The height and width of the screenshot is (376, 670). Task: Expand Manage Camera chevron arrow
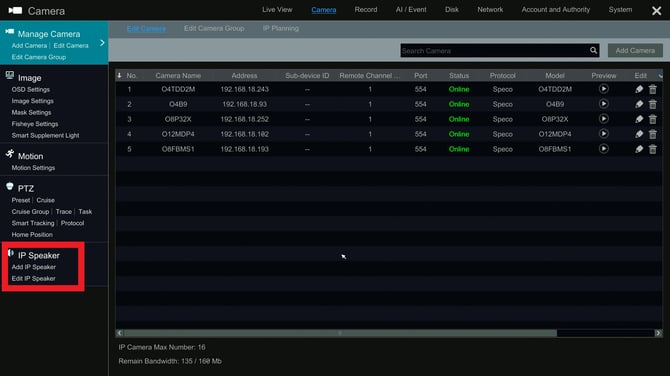pyautogui.click(x=102, y=43)
